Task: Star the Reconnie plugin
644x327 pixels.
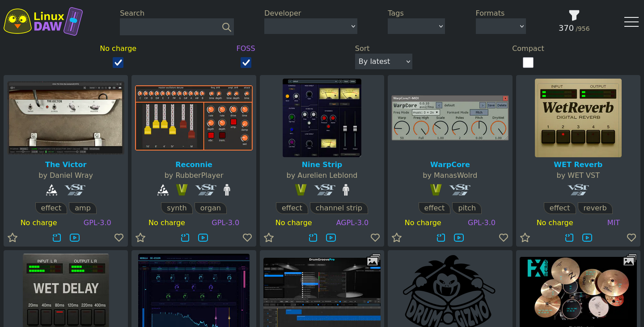Action: (140, 238)
